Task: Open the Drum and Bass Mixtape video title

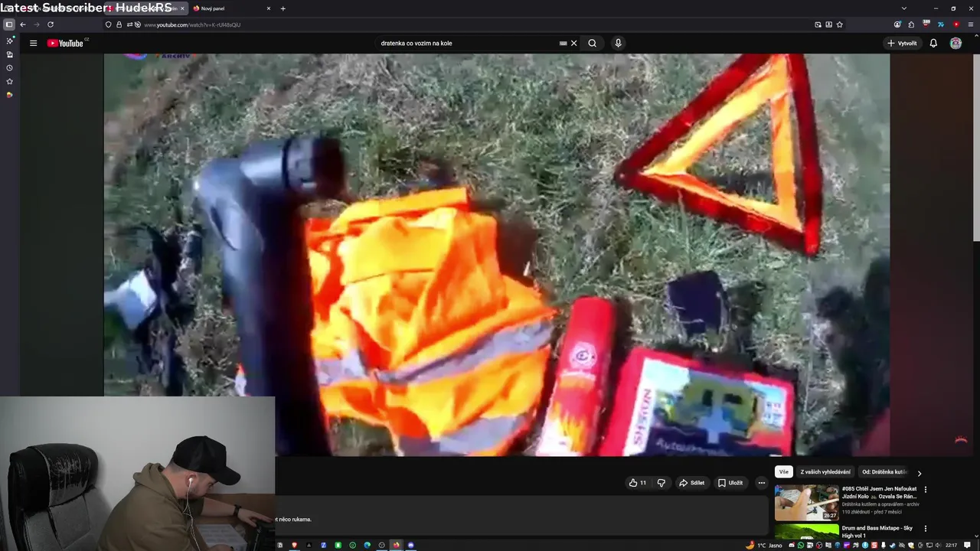Action: (877, 531)
